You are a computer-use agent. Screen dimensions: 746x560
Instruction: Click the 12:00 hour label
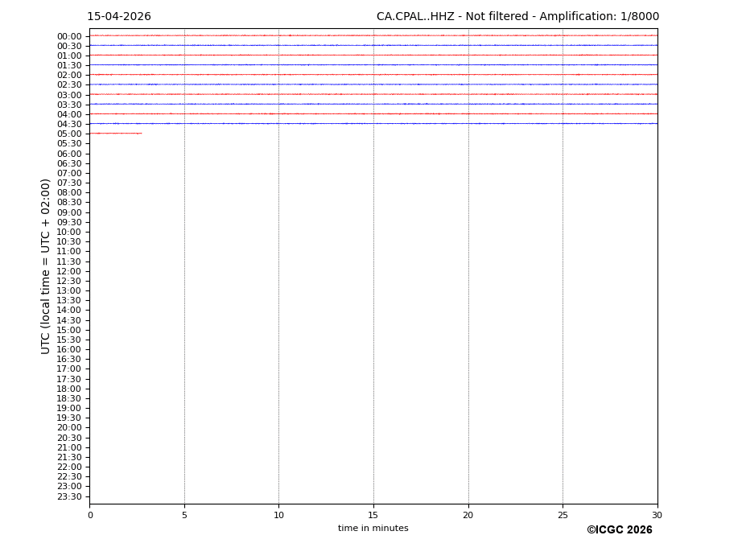click(x=68, y=271)
